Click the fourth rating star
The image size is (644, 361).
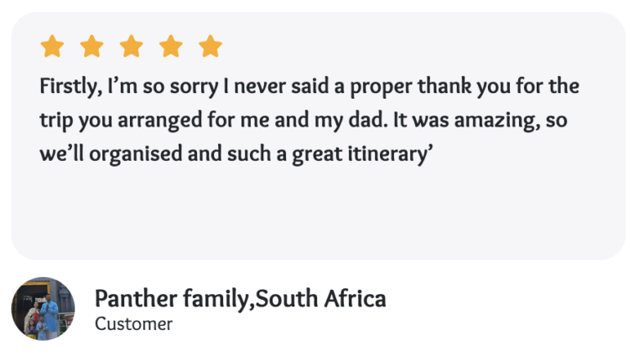(x=171, y=47)
